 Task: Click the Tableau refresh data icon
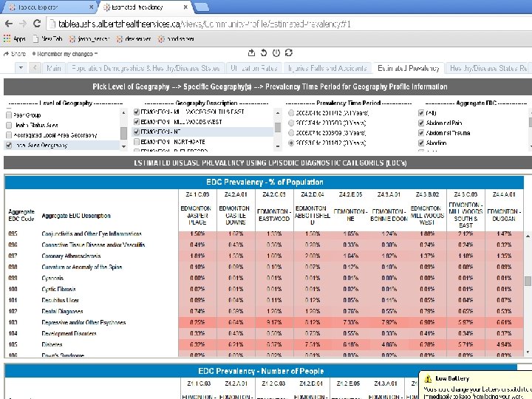coord(289,52)
